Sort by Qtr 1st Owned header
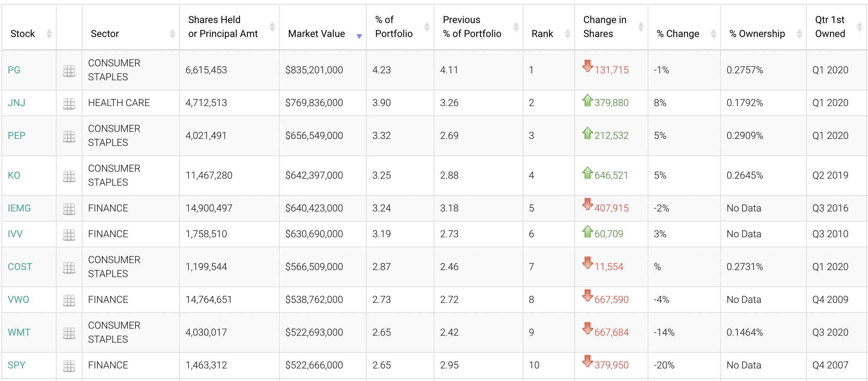 [837, 27]
